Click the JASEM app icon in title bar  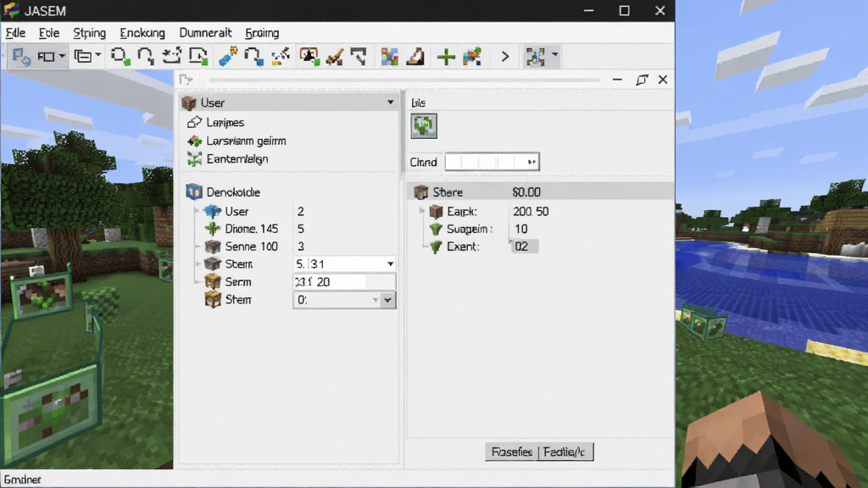tap(12, 10)
